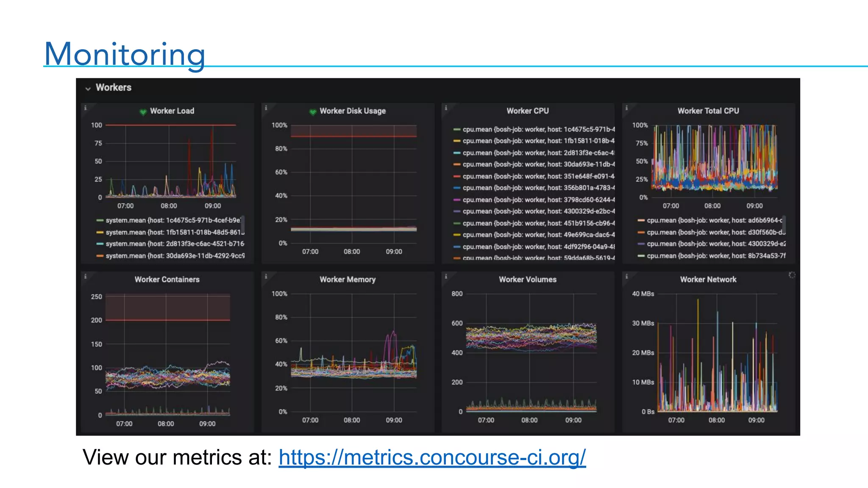This screenshot has width=868, height=488.
Task: Click the info icon on Worker Load panel
Action: 85,108
